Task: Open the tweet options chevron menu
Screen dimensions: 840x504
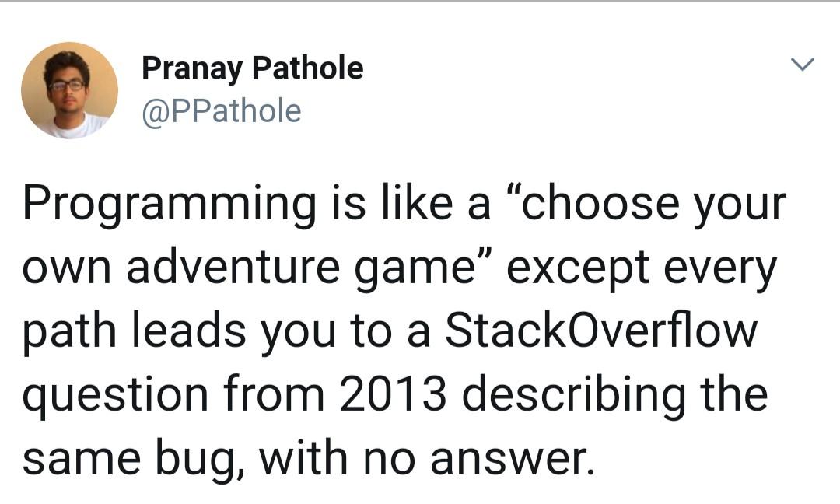Action: [x=802, y=65]
